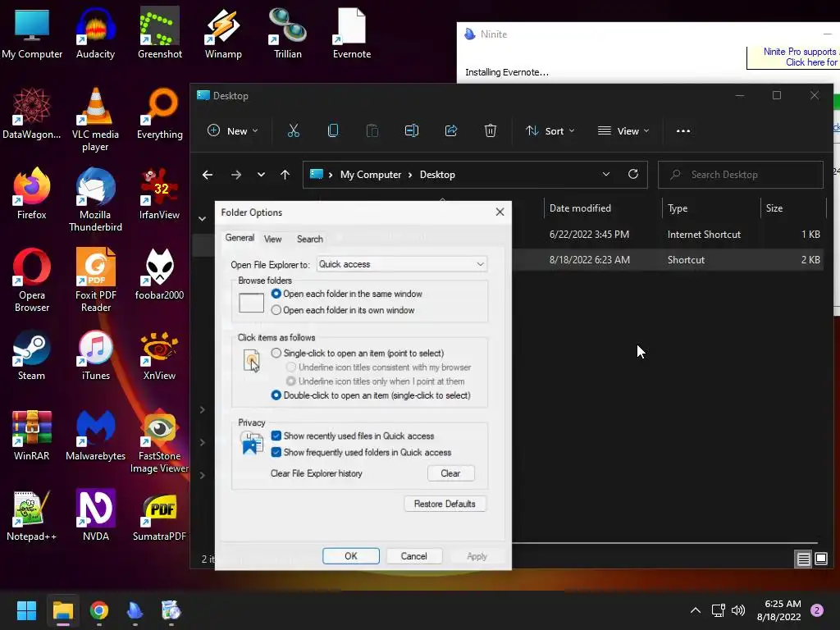
Task: Select the Trillian desktop icon
Action: point(288,33)
